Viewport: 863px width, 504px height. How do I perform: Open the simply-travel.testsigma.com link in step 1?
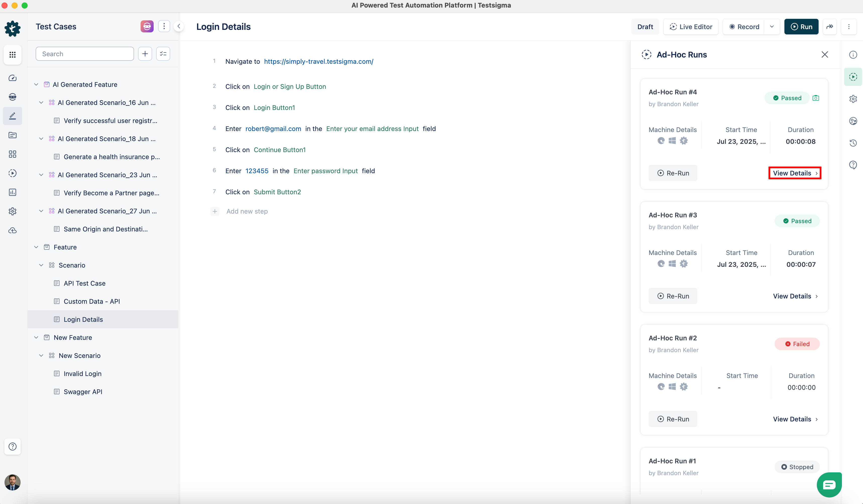pyautogui.click(x=319, y=61)
